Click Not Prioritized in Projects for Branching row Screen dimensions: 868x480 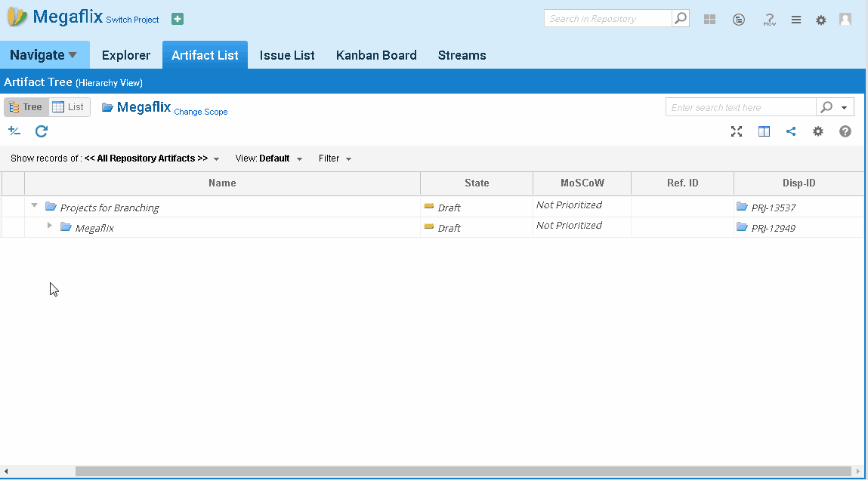click(569, 205)
